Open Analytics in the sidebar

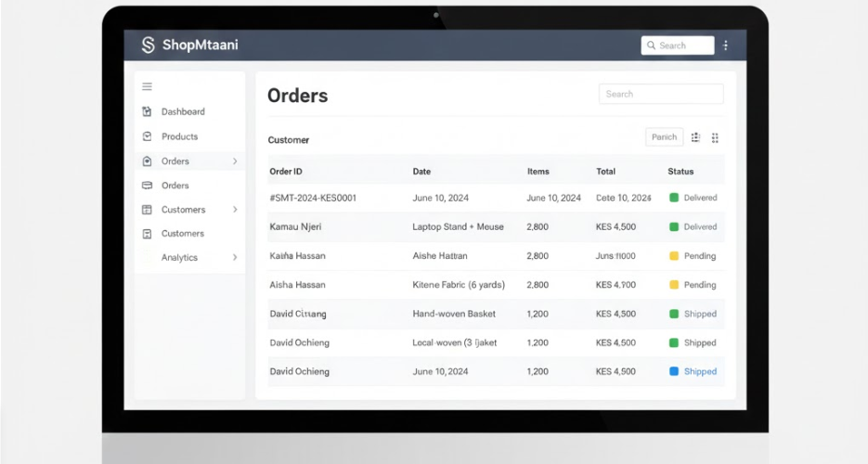179,257
